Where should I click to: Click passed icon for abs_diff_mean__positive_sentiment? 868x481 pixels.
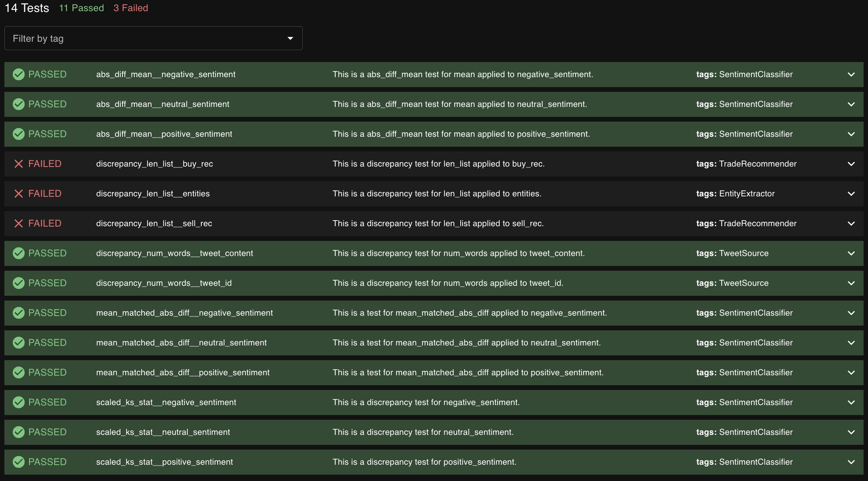pyautogui.click(x=19, y=134)
